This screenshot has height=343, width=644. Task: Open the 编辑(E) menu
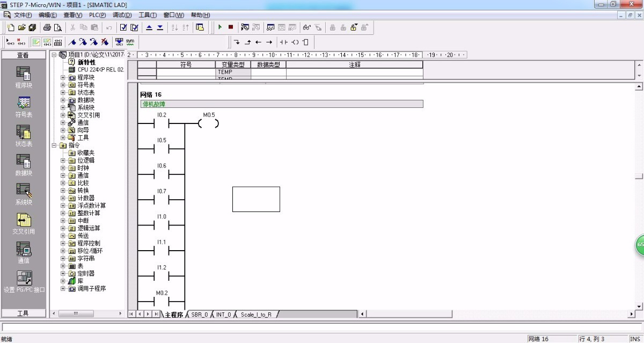coord(48,15)
